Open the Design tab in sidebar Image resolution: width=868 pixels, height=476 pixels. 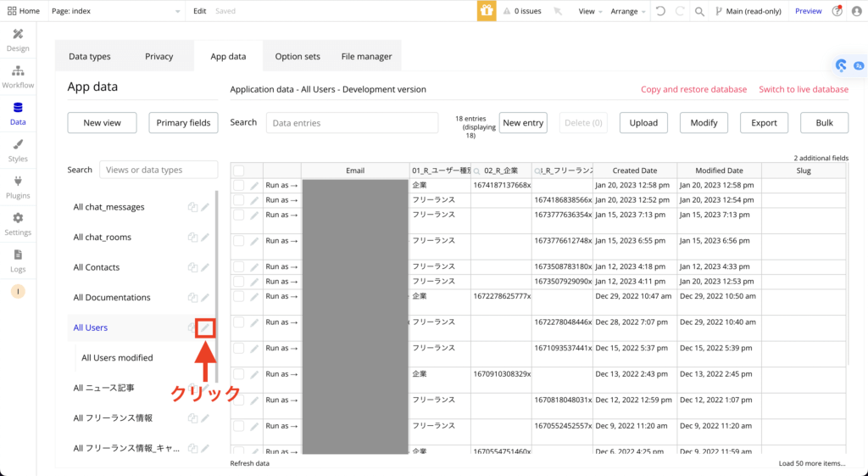[x=18, y=41]
